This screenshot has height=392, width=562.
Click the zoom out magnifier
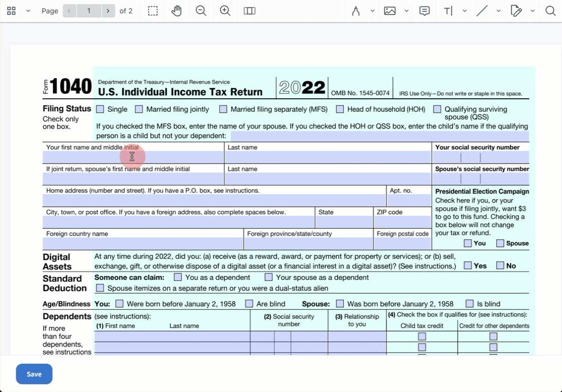201,11
